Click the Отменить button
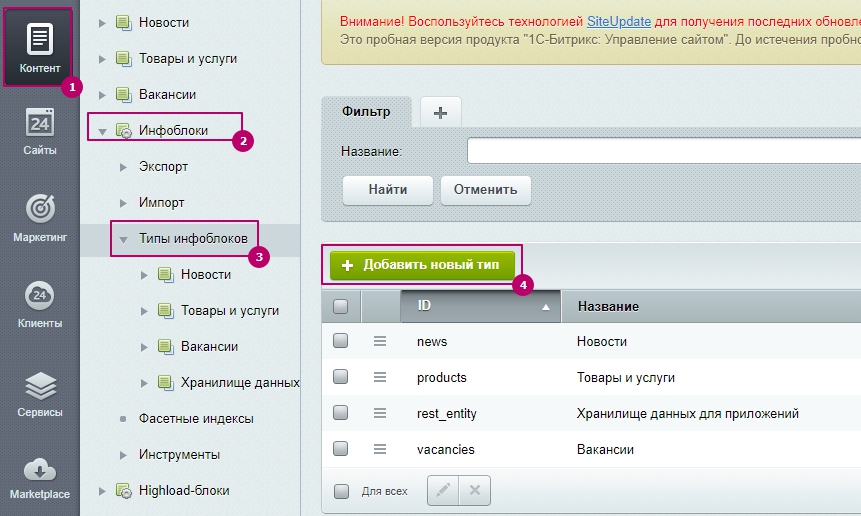 485,190
